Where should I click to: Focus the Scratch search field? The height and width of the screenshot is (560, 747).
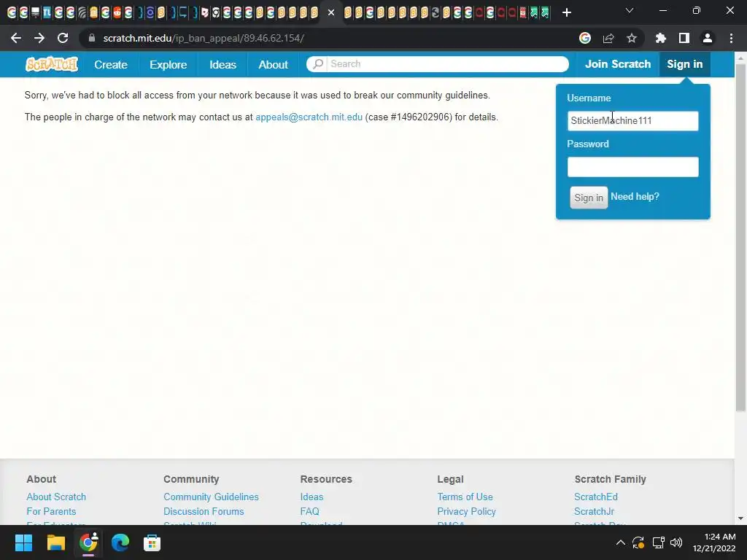pyautogui.click(x=438, y=64)
